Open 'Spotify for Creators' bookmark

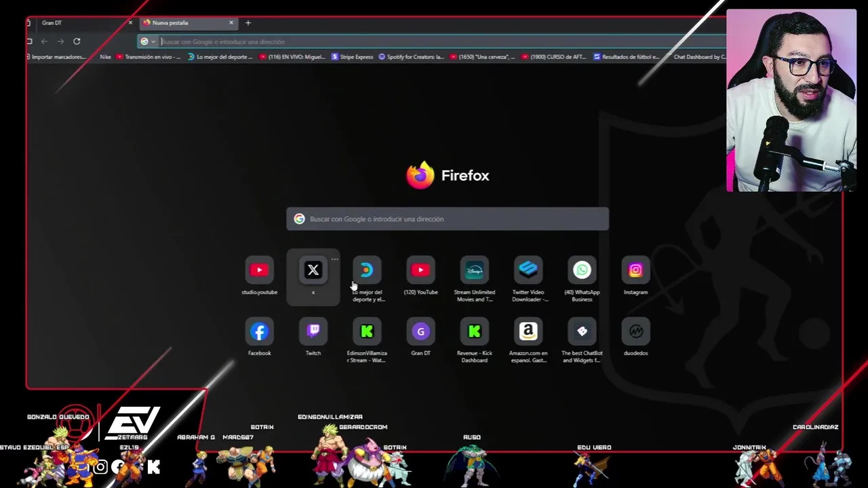411,57
